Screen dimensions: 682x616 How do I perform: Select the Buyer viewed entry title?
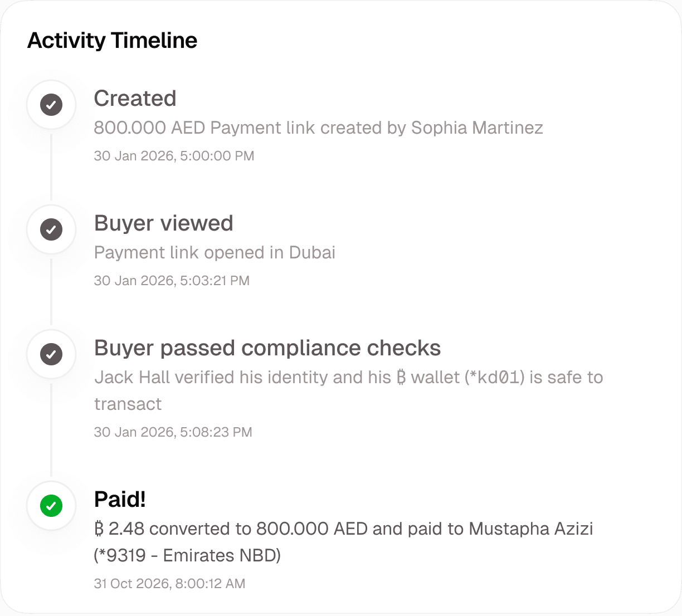point(163,223)
